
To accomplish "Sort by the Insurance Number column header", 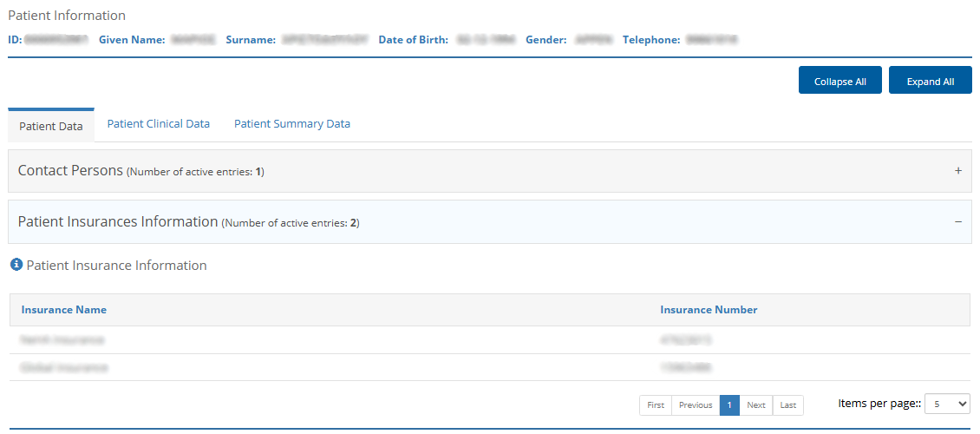I will (x=709, y=310).
